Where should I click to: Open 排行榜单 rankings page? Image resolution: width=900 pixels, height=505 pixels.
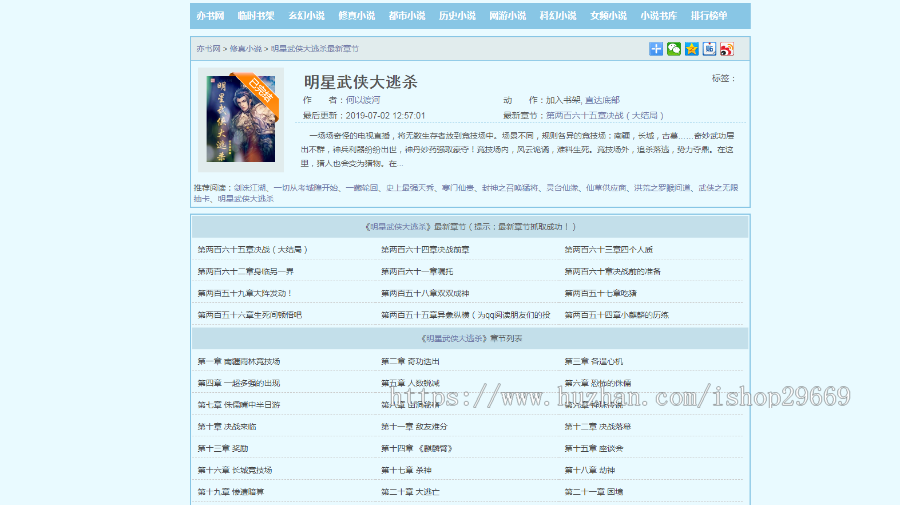click(709, 16)
